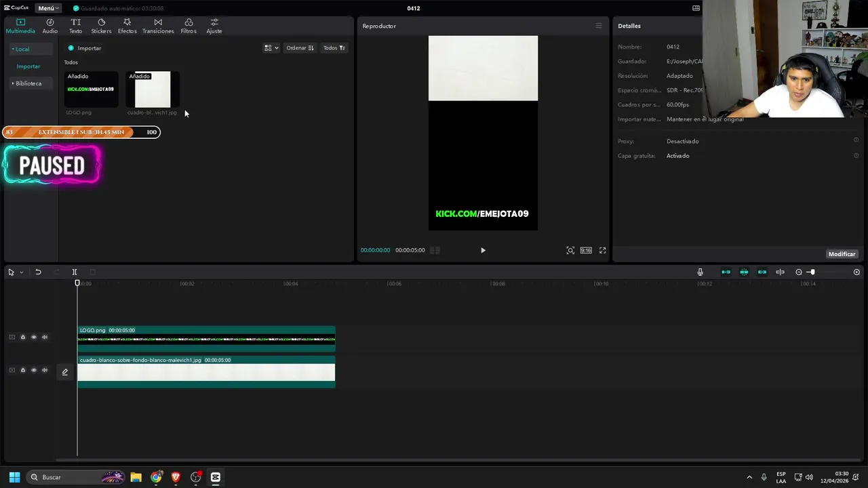Open File Explorer from taskbar
868x488 pixels.
coord(136,477)
